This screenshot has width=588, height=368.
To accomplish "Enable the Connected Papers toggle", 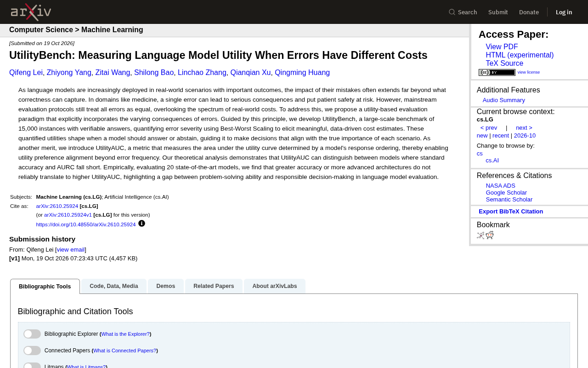I will tap(32, 351).
